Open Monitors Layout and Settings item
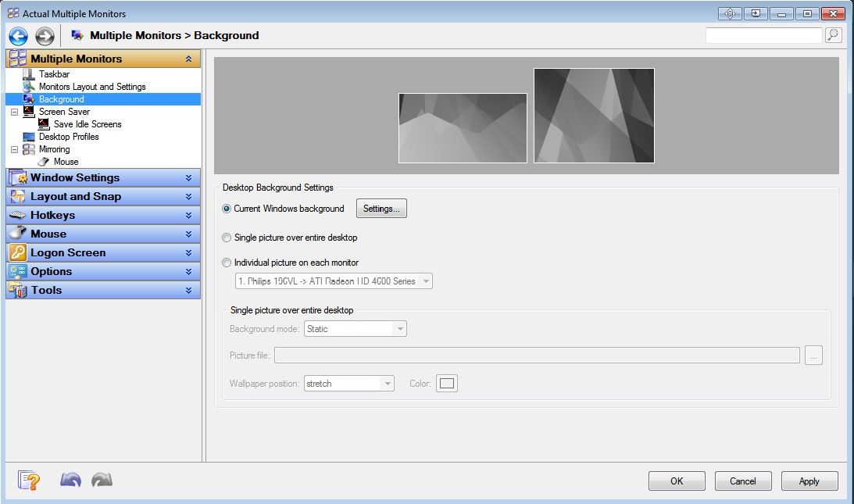The width and height of the screenshot is (854, 504). [x=91, y=87]
